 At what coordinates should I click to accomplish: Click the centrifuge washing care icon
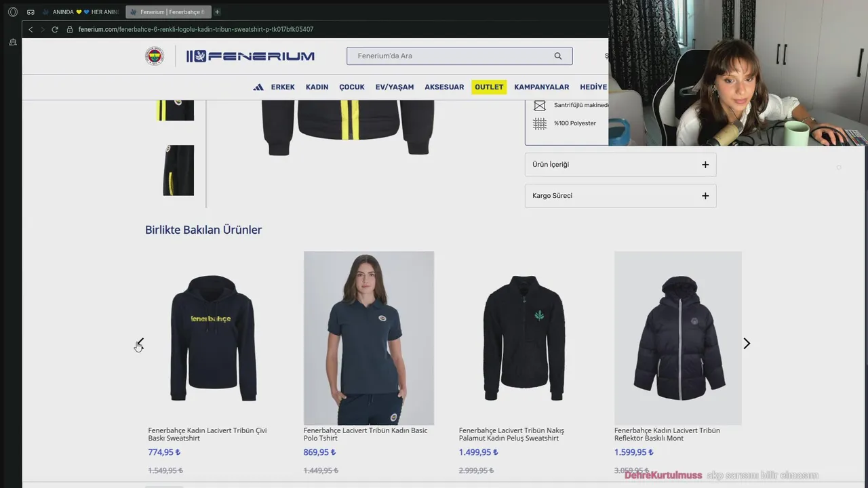click(x=540, y=106)
